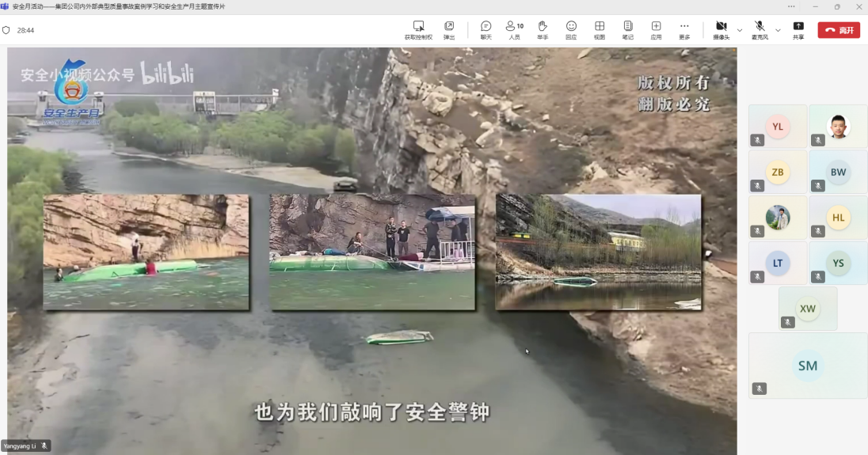Open the React (回应) emoji picker
Viewport: 868px width, 455px height.
[571, 27]
